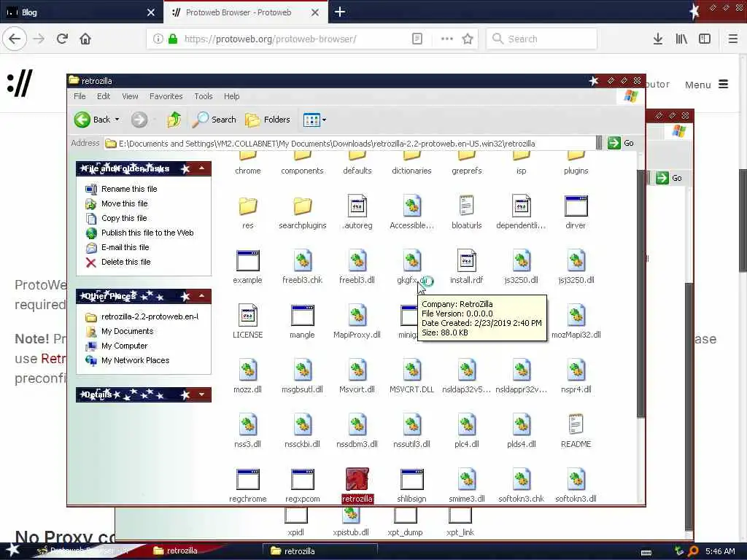This screenshot has width=747, height=560.
Task: Open the Edit menu
Action: [104, 96]
